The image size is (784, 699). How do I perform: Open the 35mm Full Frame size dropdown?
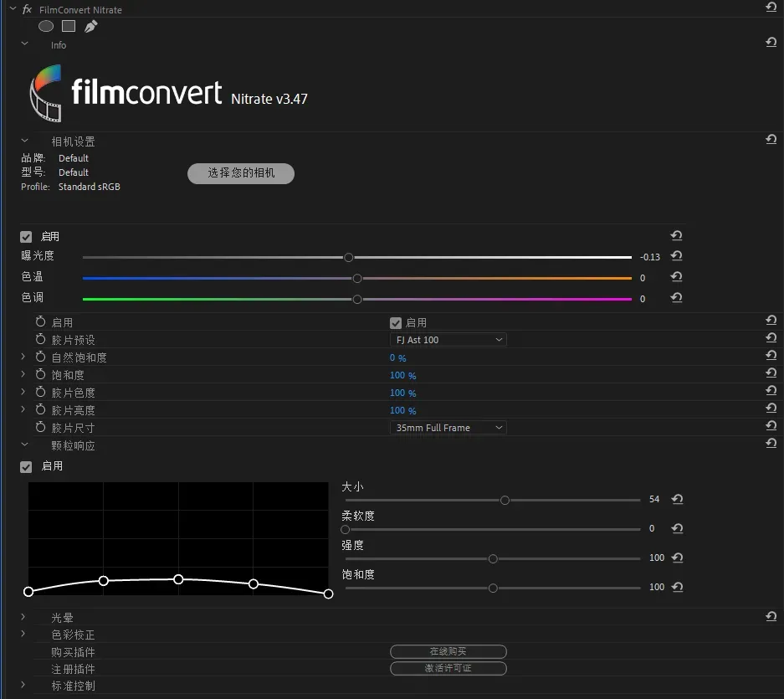click(448, 428)
